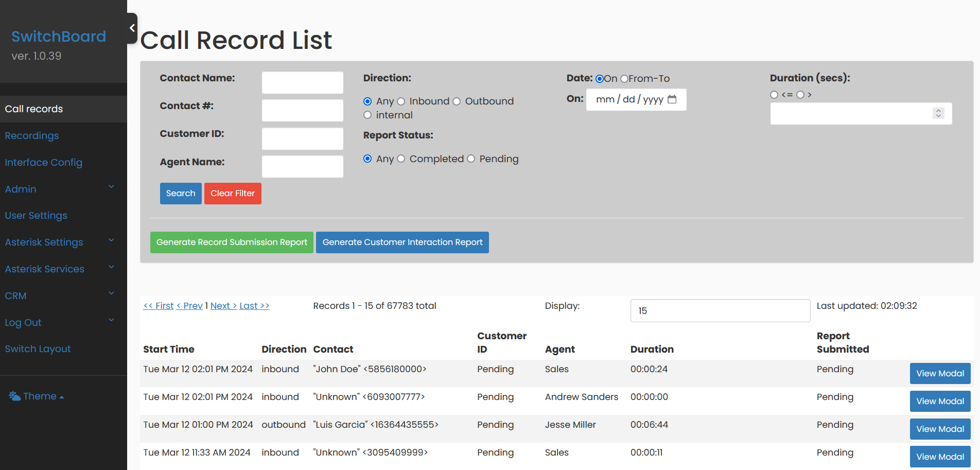Click the On date input field
Viewport: 980px width, 470px height.
coord(636,99)
